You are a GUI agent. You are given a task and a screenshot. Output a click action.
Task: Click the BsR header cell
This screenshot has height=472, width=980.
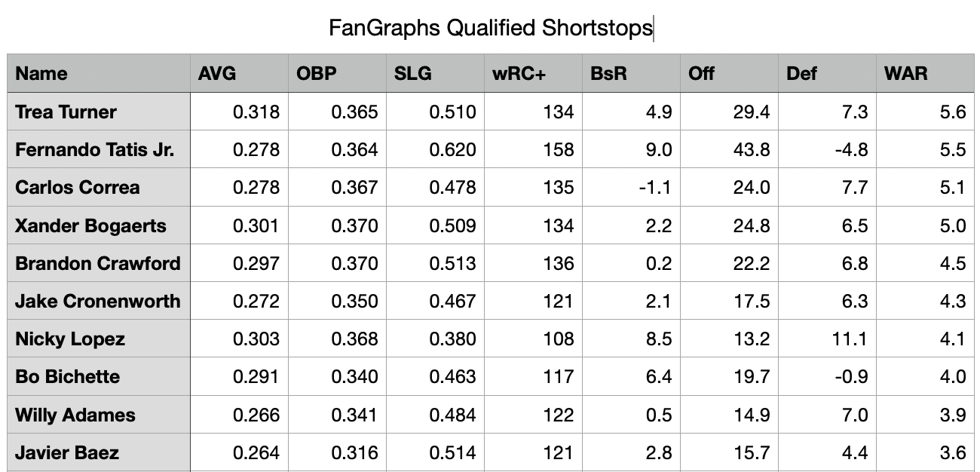[630, 73]
